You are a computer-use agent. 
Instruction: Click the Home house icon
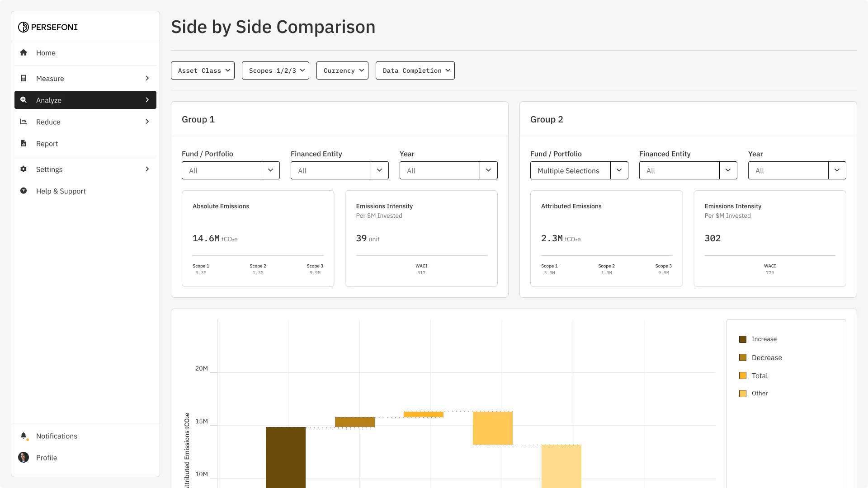pyautogui.click(x=24, y=53)
